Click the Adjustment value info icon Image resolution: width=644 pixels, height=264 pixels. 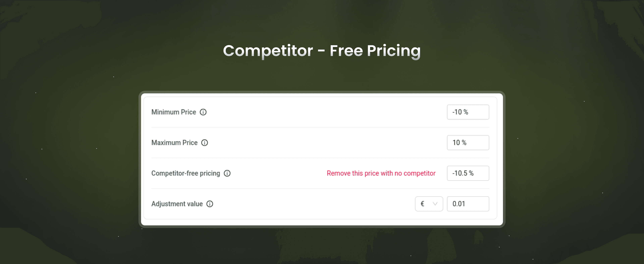point(210,204)
